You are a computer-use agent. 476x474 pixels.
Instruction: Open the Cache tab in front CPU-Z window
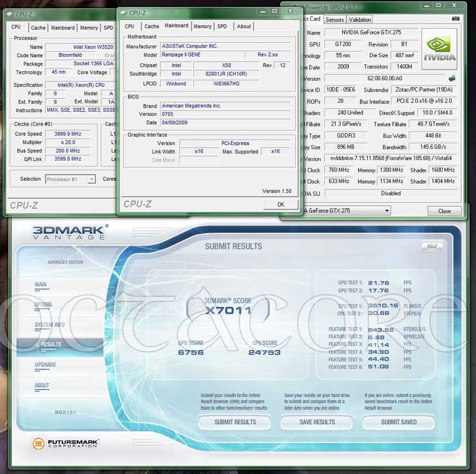(x=152, y=26)
